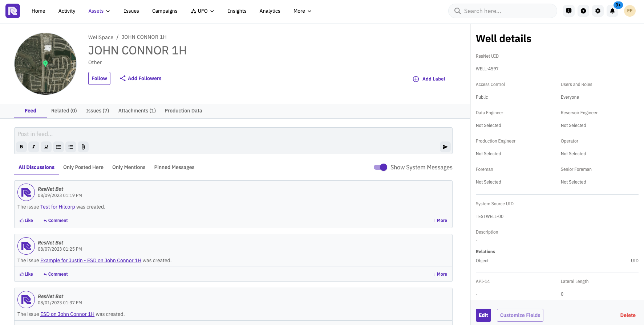Click the create new plus icon
The height and width of the screenshot is (325, 644).
[x=583, y=11]
